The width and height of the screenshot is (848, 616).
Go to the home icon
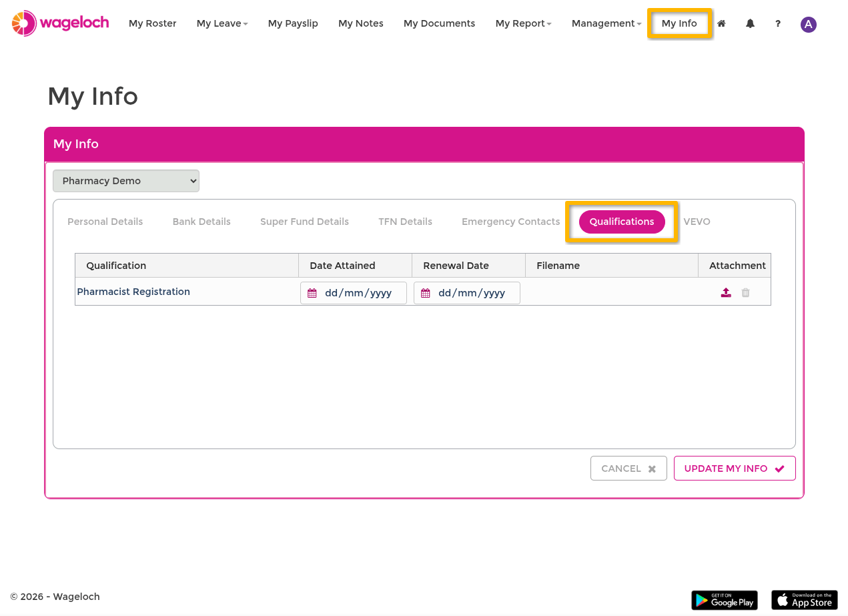pyautogui.click(x=721, y=23)
